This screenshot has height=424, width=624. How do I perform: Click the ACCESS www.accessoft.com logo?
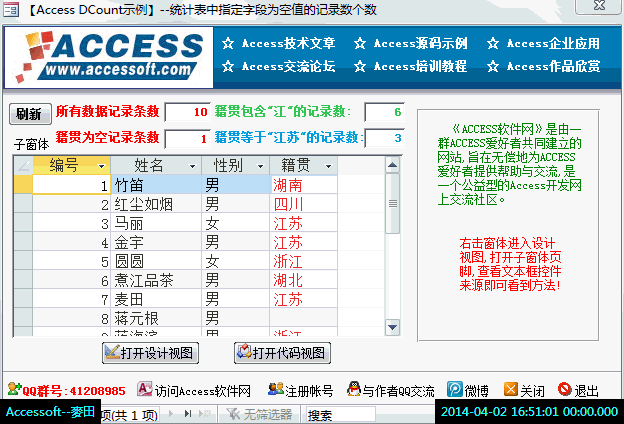(x=109, y=57)
